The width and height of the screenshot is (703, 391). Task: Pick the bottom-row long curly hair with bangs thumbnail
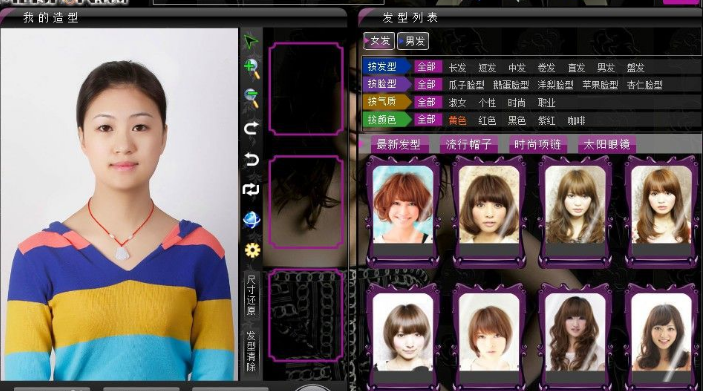[x=575, y=336]
